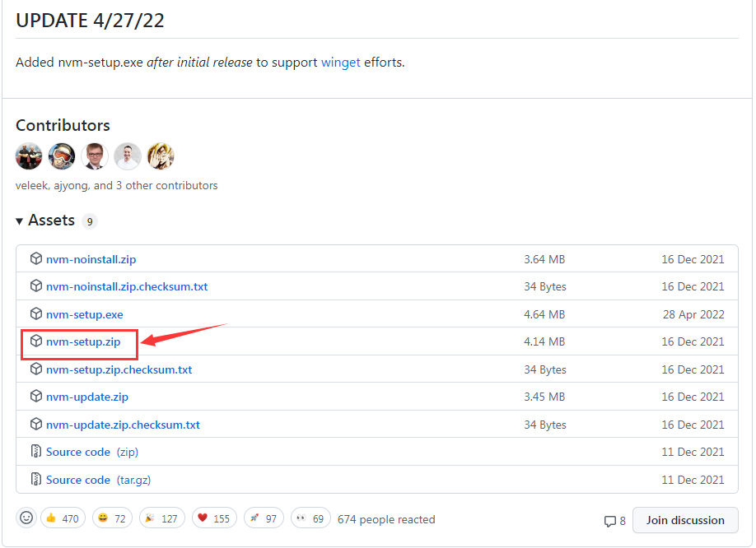The height and width of the screenshot is (548, 756).
Task: Download nvm-setup.zip
Action: (83, 342)
